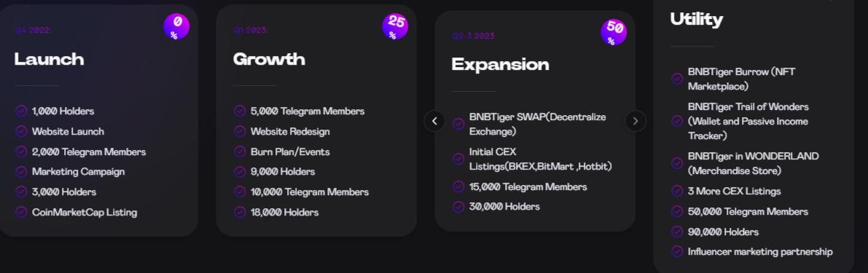The image size is (868, 273).
Task: Click the next slide arrow
Action: pyautogui.click(x=636, y=121)
